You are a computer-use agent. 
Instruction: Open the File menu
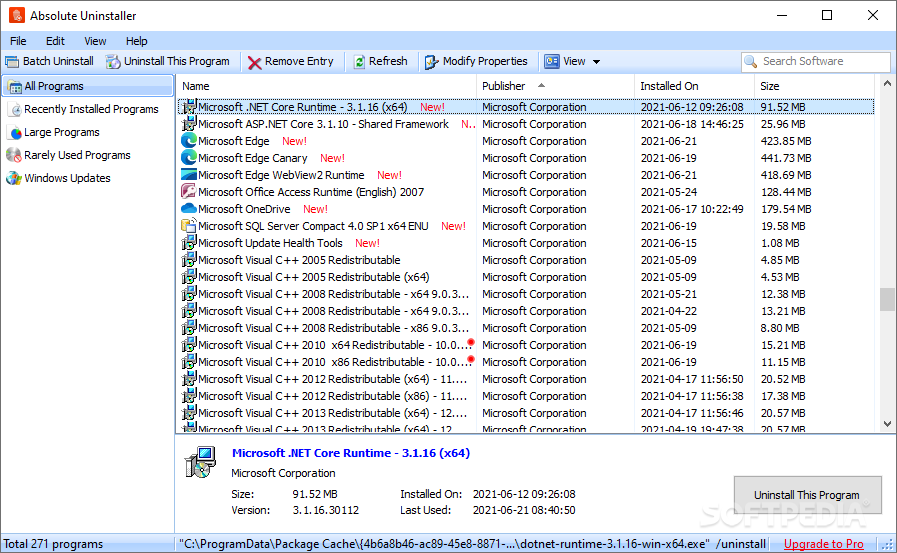coord(18,41)
